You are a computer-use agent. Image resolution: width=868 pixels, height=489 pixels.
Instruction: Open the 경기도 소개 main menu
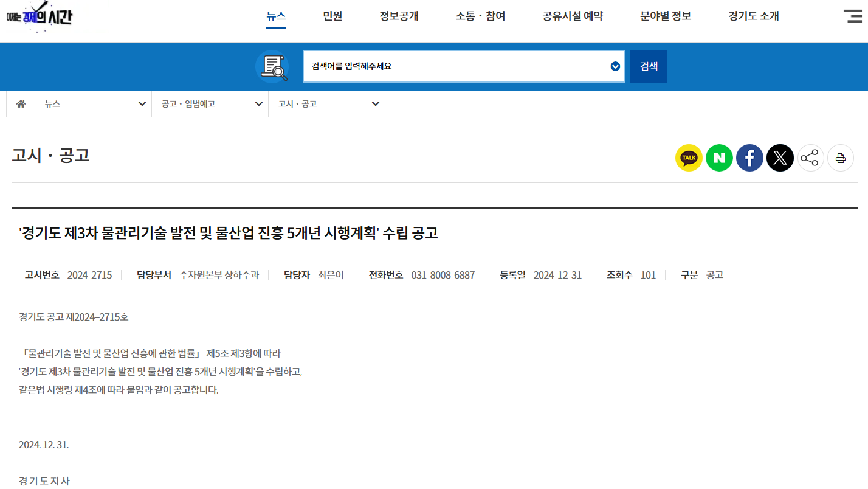pyautogui.click(x=754, y=16)
